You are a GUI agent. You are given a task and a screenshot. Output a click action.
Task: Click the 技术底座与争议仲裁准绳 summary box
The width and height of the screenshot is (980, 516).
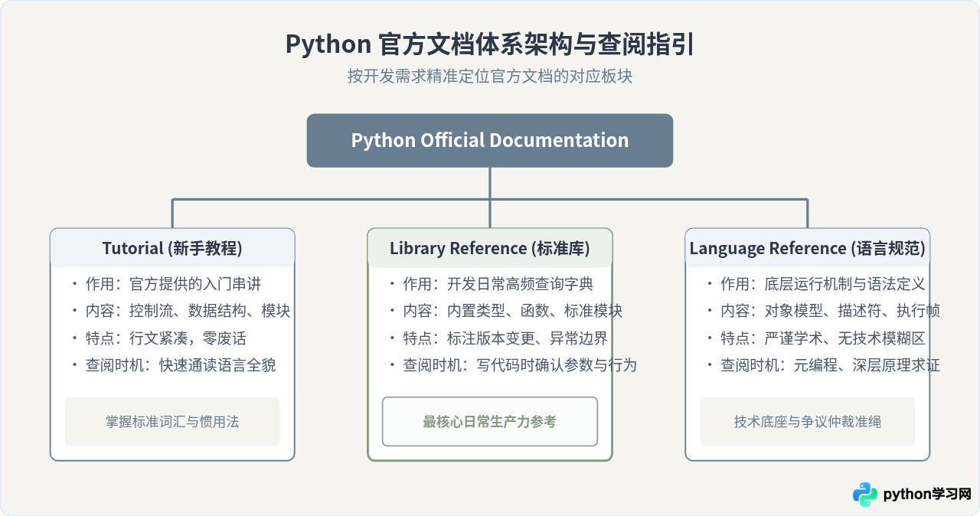tap(808, 421)
